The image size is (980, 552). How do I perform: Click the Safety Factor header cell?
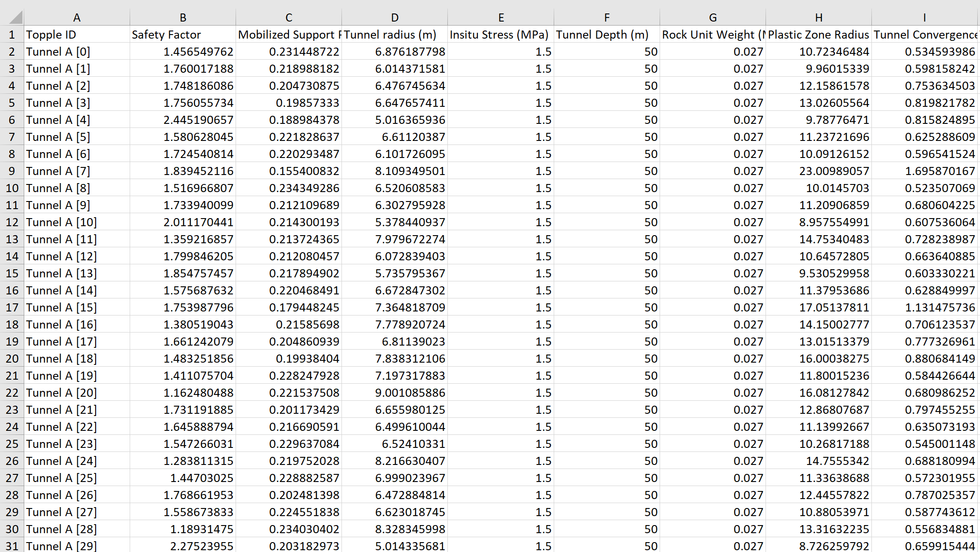click(183, 35)
